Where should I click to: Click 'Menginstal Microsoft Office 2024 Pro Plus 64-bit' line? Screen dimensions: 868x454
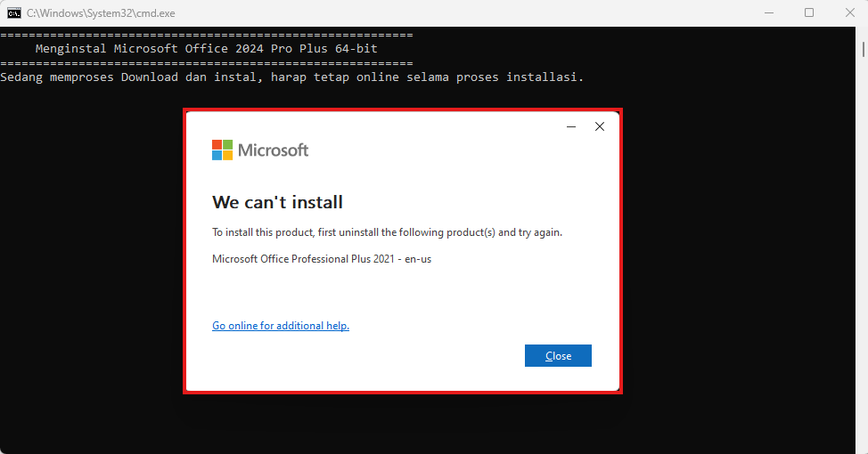pos(207,49)
